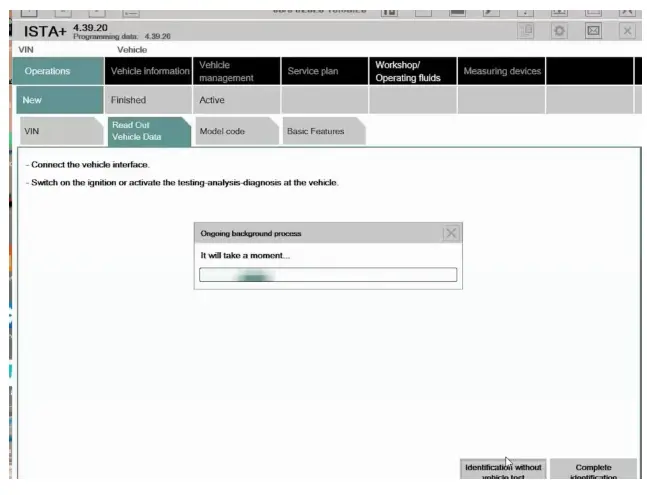This screenshot has width=647, height=495.
Task: Select the Finished operations subtab
Action: [149, 100]
